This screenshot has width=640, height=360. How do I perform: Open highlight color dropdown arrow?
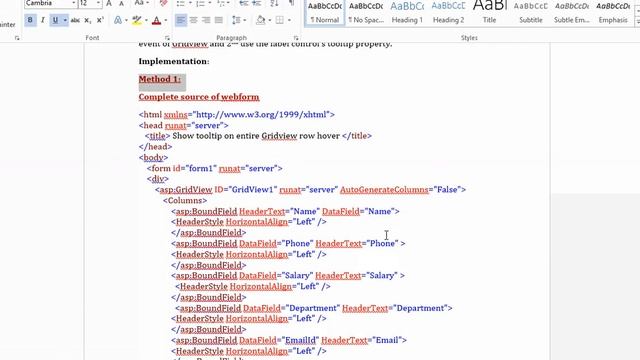click(146, 20)
